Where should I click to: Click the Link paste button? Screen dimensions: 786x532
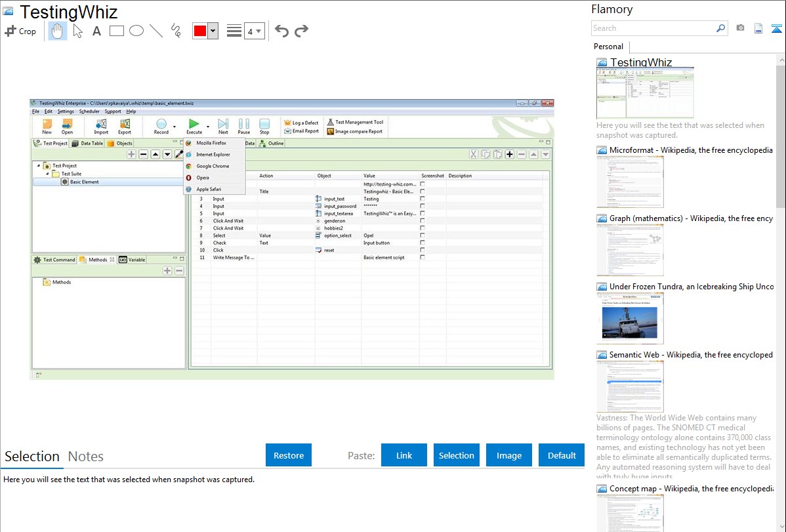(x=404, y=455)
